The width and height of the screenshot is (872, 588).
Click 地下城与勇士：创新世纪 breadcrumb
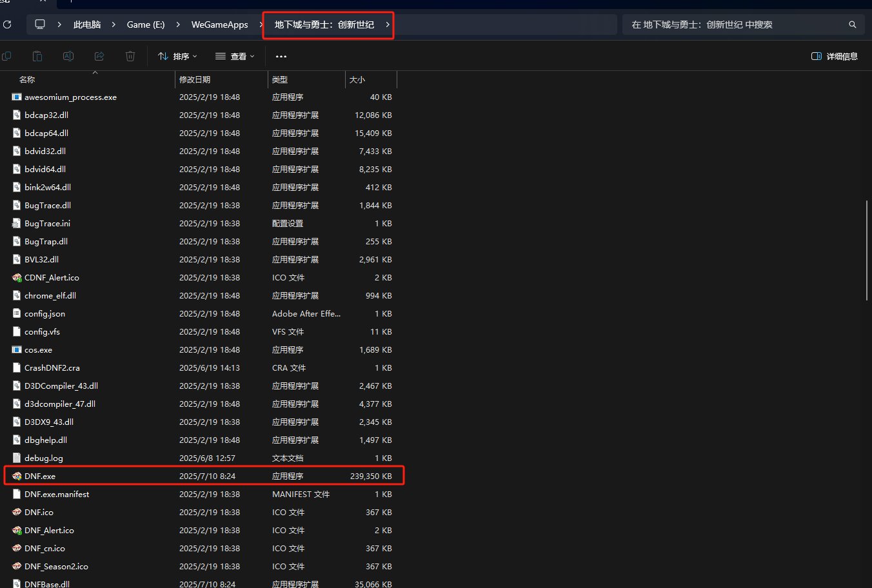click(324, 24)
